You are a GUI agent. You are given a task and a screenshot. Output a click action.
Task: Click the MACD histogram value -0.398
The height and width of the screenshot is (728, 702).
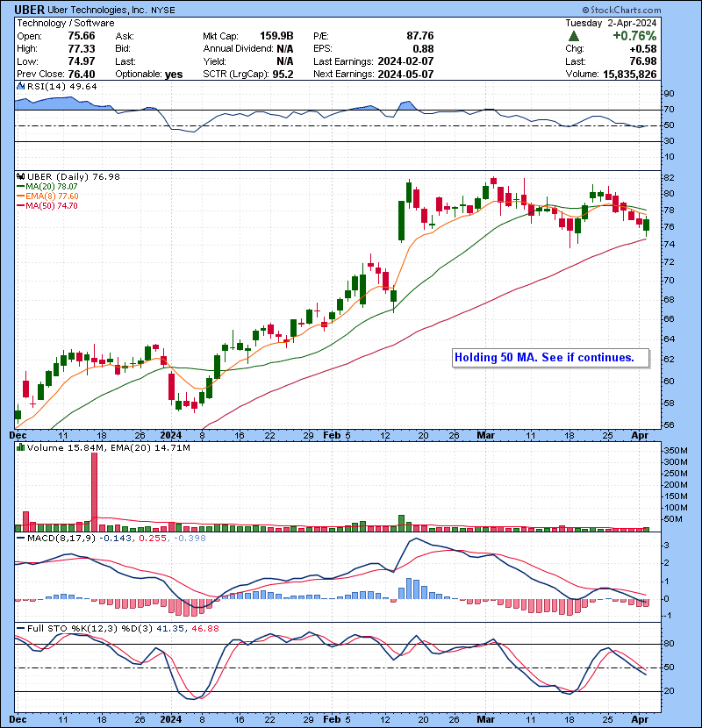[x=190, y=539]
